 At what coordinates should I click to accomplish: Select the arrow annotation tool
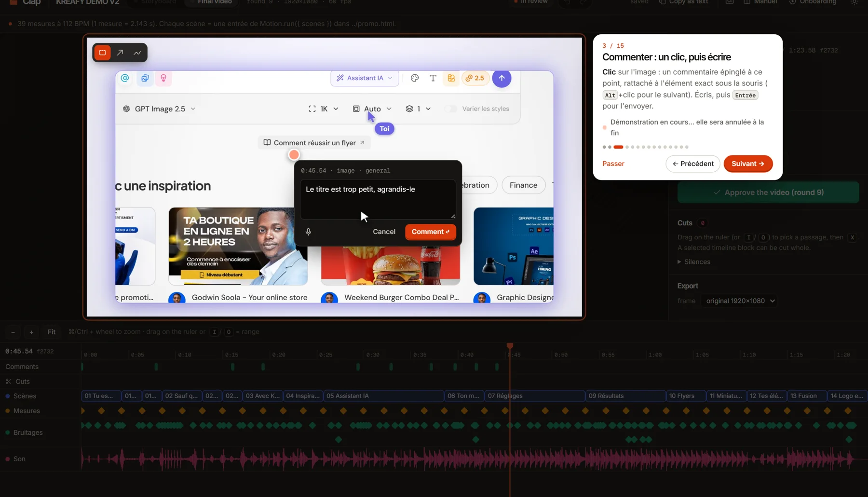(120, 53)
